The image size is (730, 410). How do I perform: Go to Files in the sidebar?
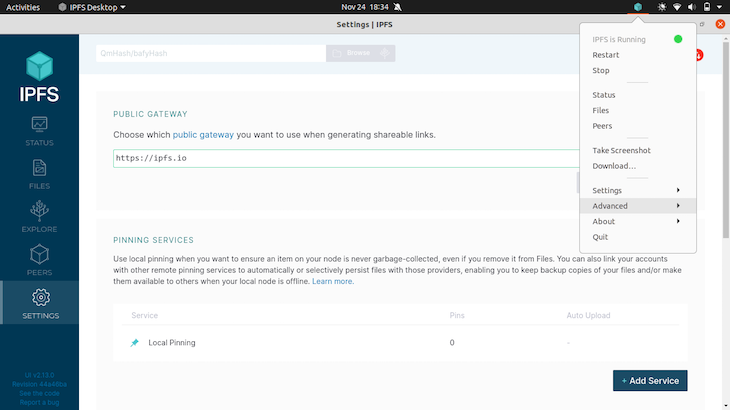pos(39,174)
